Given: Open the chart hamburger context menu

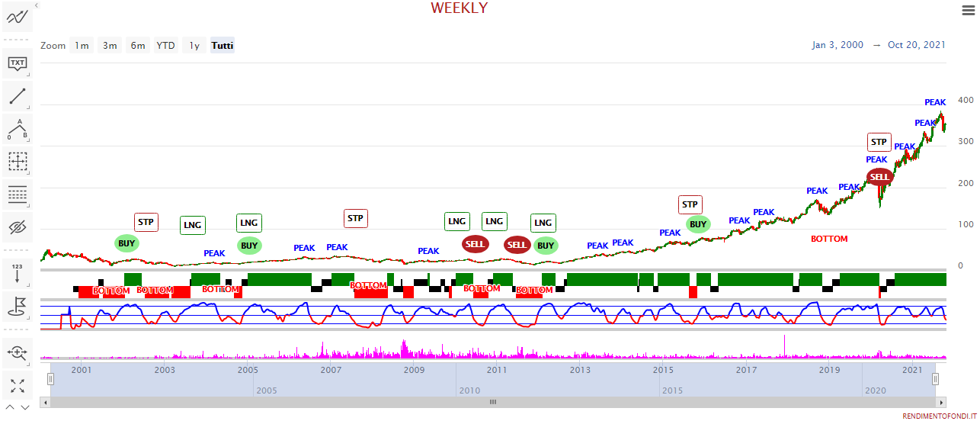Looking at the screenshot, I should click(968, 10).
